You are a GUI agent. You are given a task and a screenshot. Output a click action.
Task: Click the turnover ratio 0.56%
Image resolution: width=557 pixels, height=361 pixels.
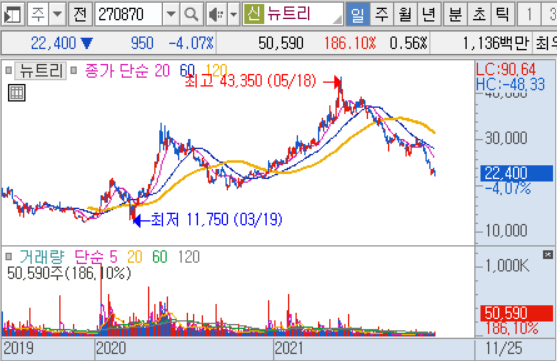[409, 43]
